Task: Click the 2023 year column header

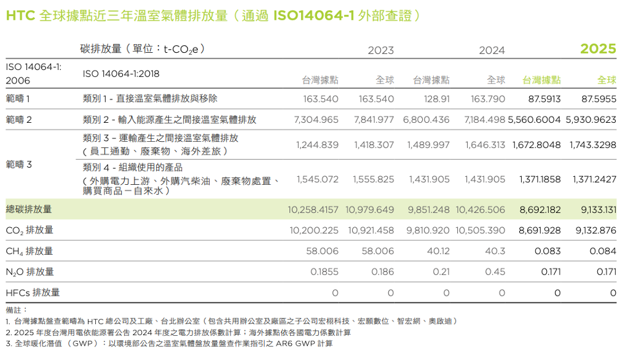Action: click(x=381, y=50)
